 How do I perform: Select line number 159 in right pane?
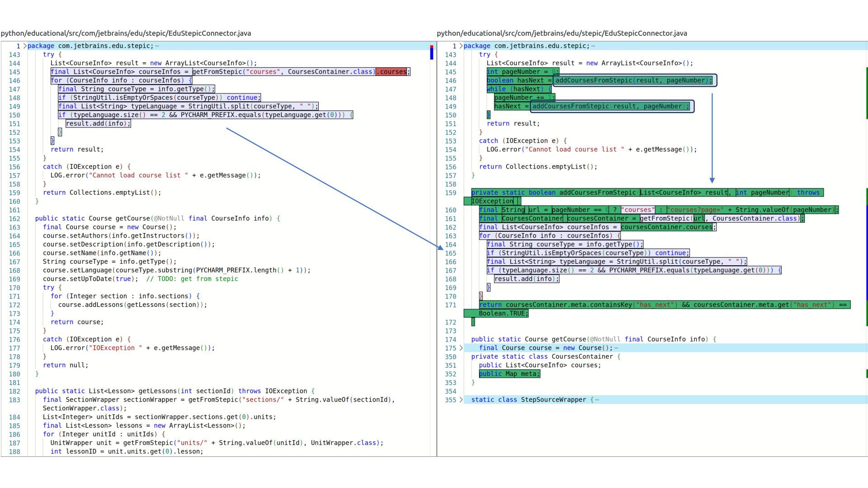pyautogui.click(x=451, y=193)
